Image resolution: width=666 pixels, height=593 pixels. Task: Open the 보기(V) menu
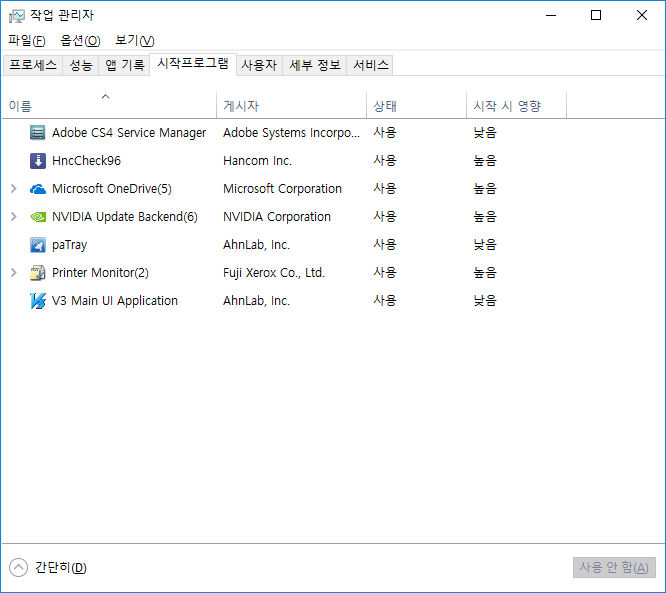pyautogui.click(x=135, y=40)
